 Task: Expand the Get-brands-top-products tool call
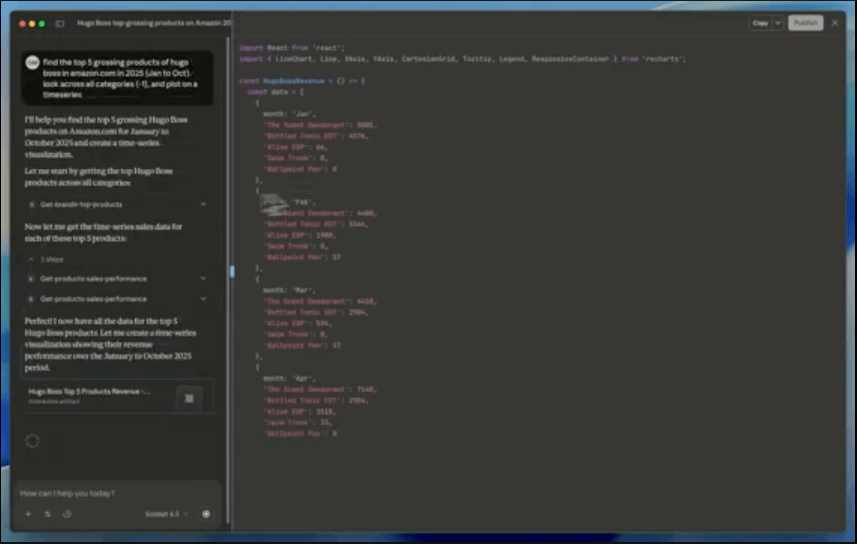click(203, 204)
